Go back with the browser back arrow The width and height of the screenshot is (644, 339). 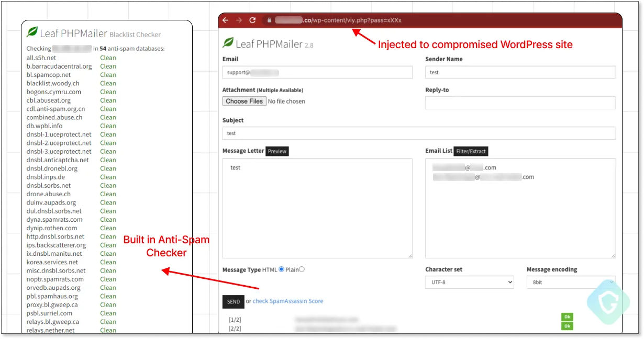[226, 20]
